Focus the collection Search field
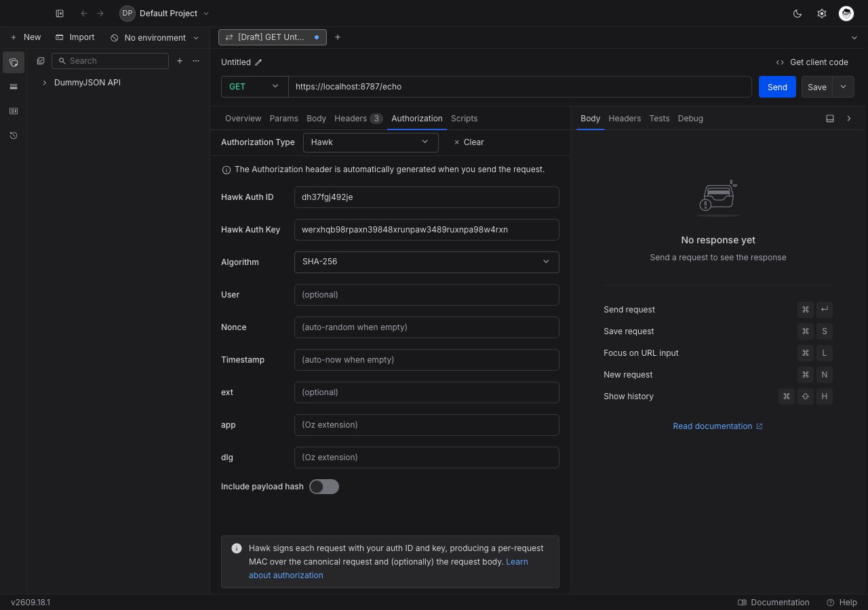Screen dimensions: 868x610 coord(110,61)
